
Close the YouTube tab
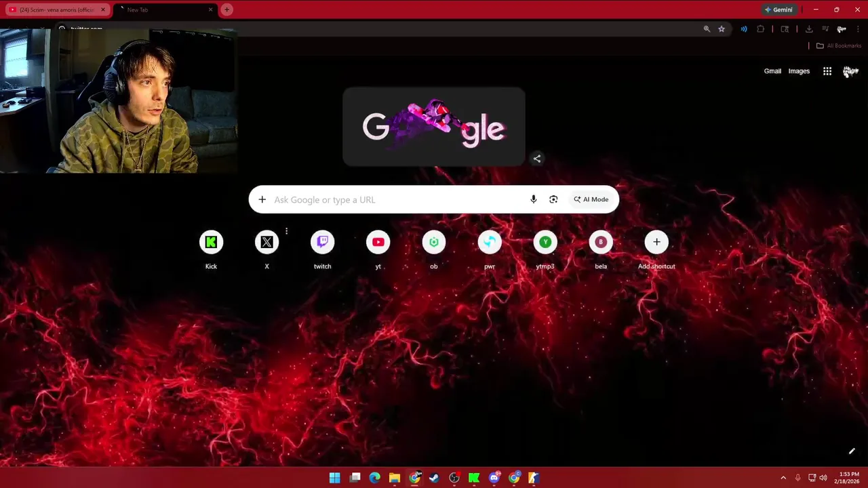tap(103, 9)
